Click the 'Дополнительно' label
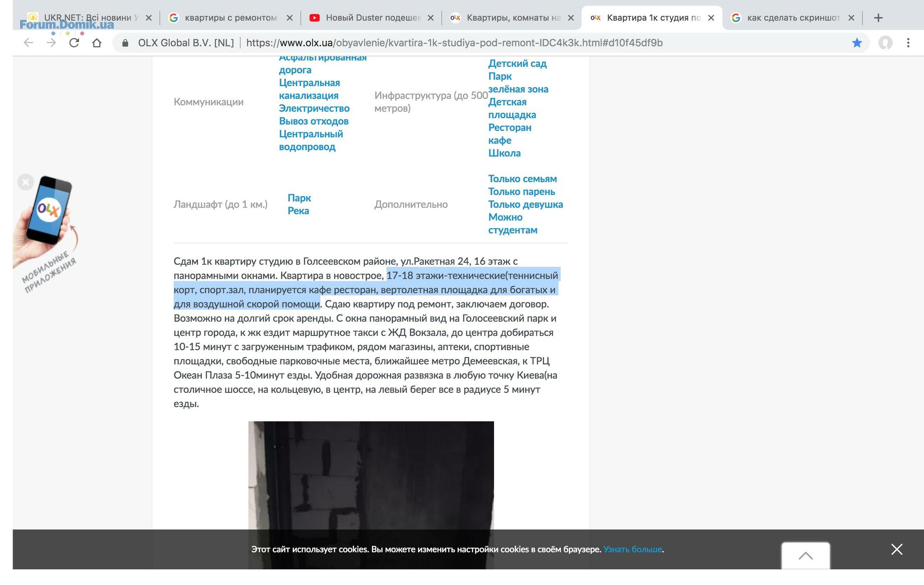 click(411, 204)
